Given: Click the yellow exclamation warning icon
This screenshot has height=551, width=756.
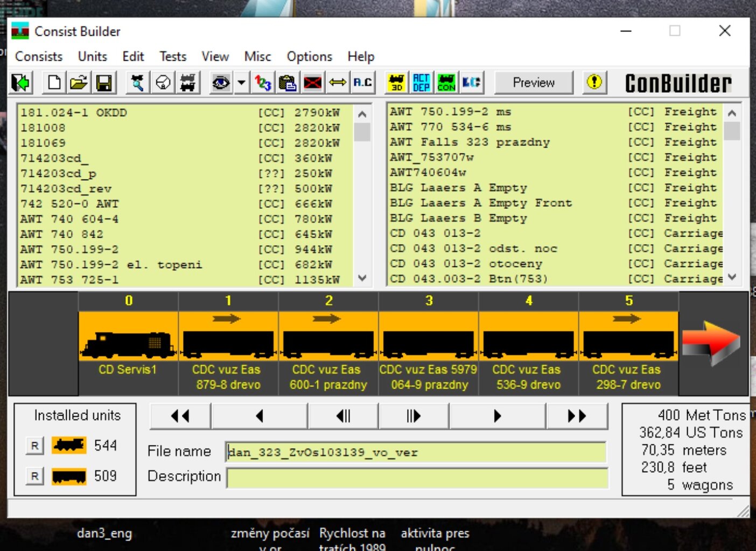Looking at the screenshot, I should pos(594,82).
